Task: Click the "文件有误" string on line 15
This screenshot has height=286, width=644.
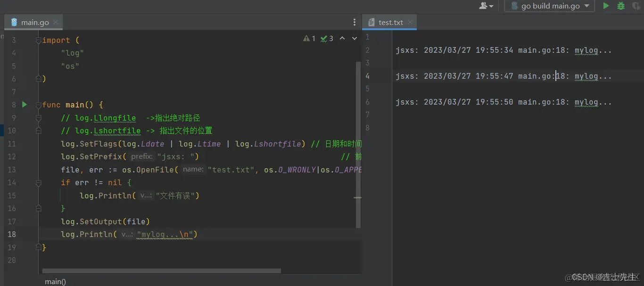Action: pos(175,196)
